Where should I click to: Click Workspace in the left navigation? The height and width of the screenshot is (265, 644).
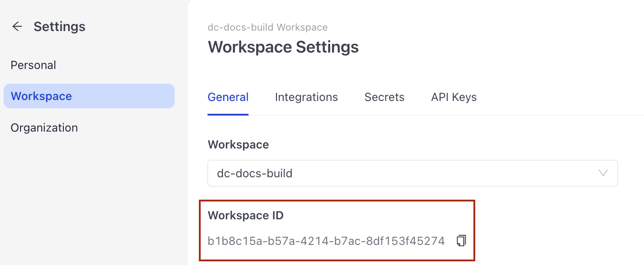click(41, 96)
